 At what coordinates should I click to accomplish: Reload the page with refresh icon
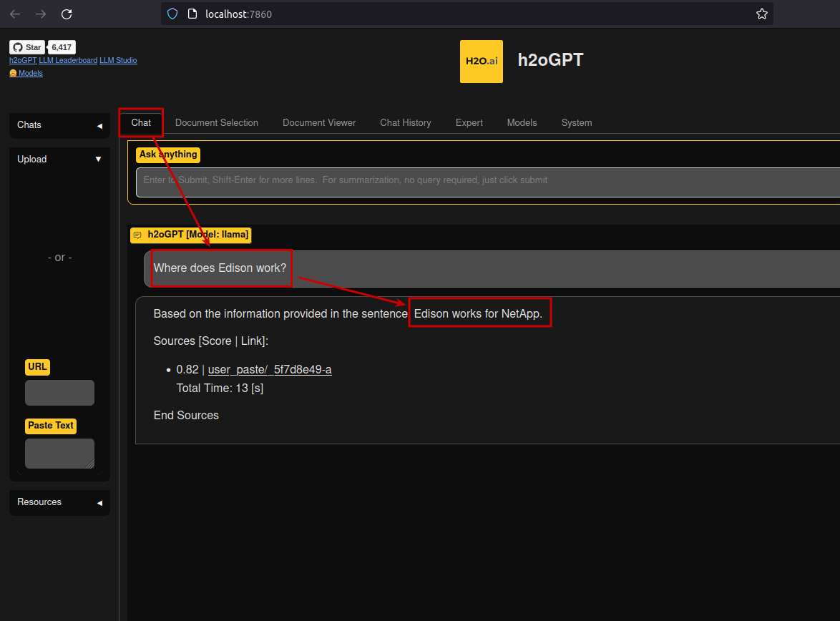tap(67, 14)
